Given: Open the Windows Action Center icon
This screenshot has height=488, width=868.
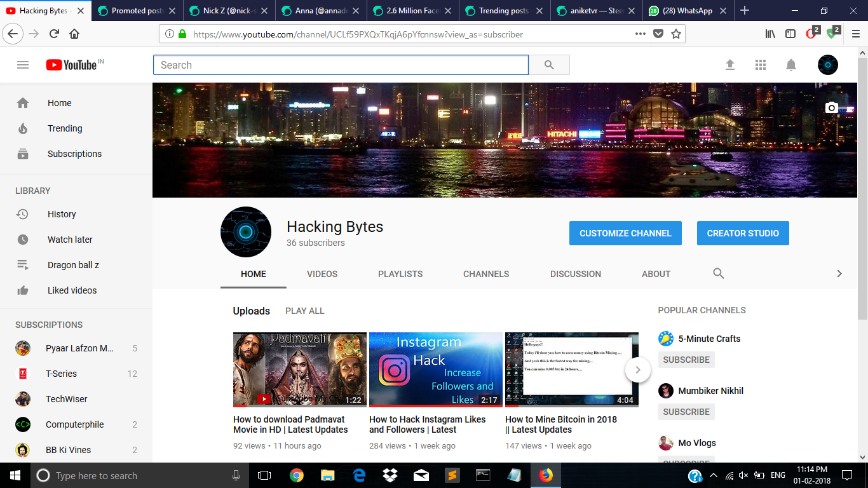Looking at the screenshot, I should coord(846,475).
